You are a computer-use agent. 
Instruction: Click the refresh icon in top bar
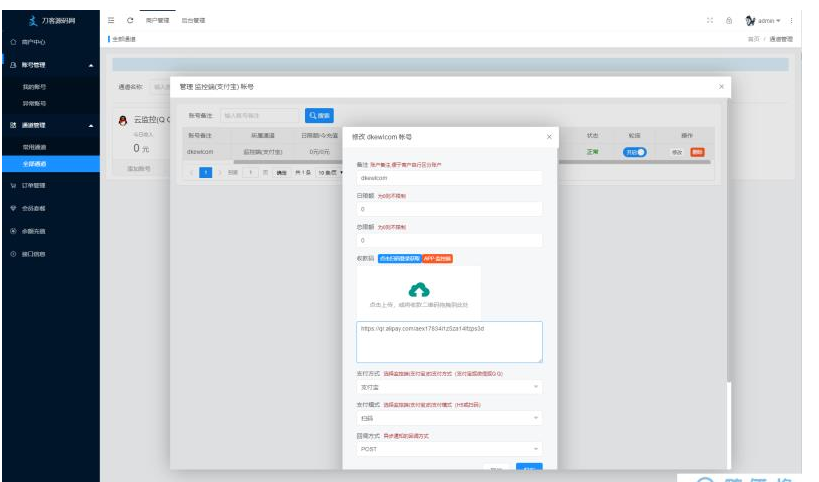click(130, 20)
